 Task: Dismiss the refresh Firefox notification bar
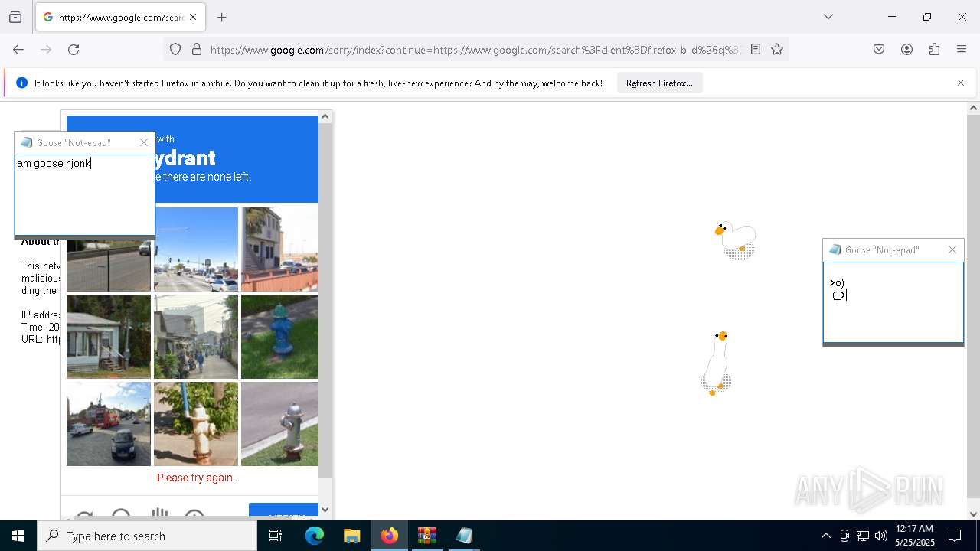[961, 83]
